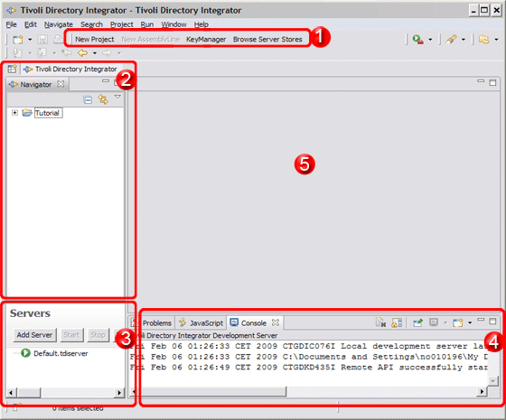This screenshot has width=506, height=420.
Task: Open the Project menu
Action: tap(122, 24)
